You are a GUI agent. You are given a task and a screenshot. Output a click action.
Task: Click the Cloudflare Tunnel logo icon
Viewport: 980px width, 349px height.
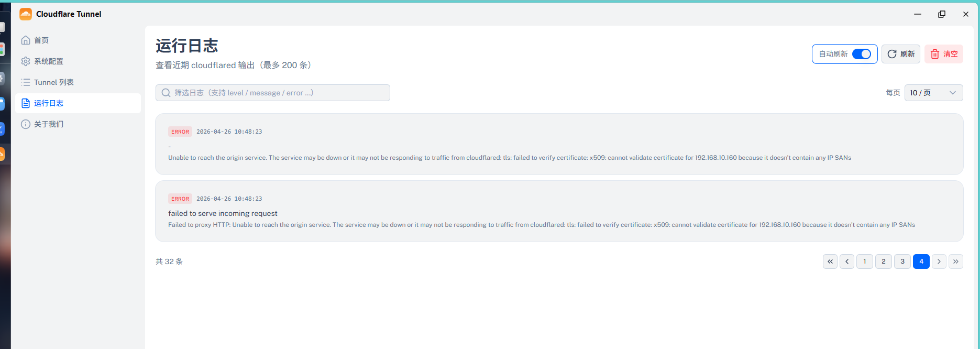click(26, 14)
